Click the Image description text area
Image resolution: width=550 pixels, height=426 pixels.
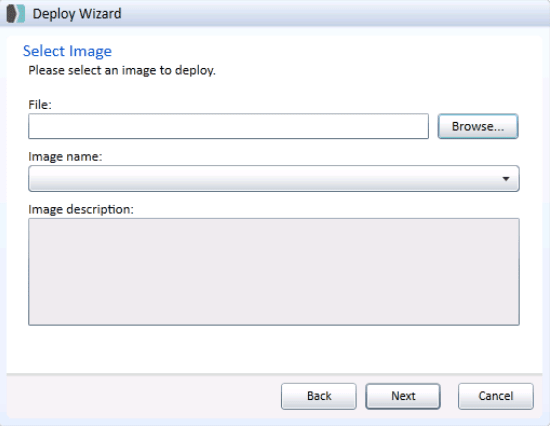(274, 272)
